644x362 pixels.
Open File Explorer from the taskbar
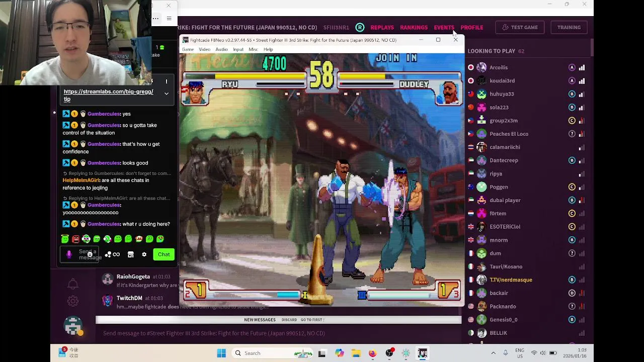(x=356, y=353)
